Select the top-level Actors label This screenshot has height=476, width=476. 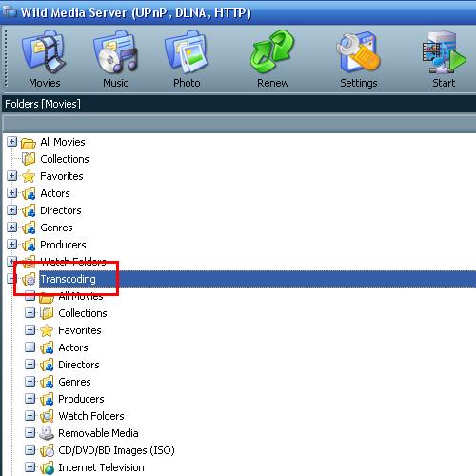pos(55,193)
